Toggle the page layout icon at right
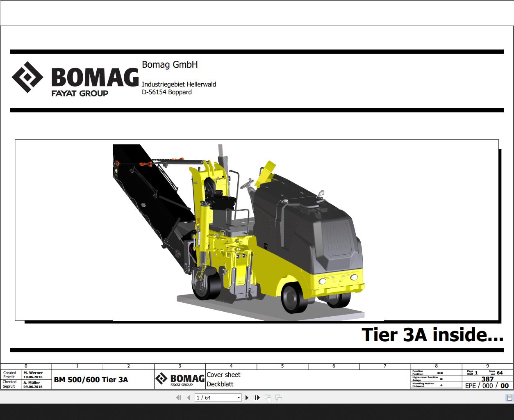514x420 pixels. 509,397
